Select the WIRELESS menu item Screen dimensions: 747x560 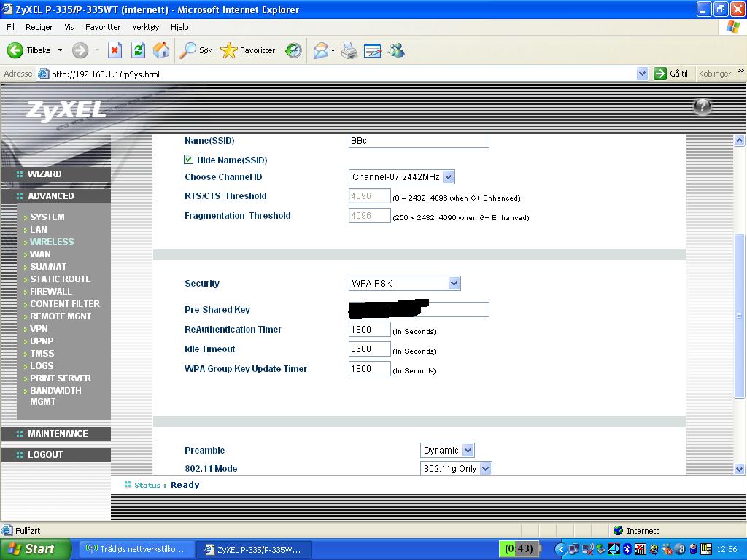pyautogui.click(x=52, y=242)
